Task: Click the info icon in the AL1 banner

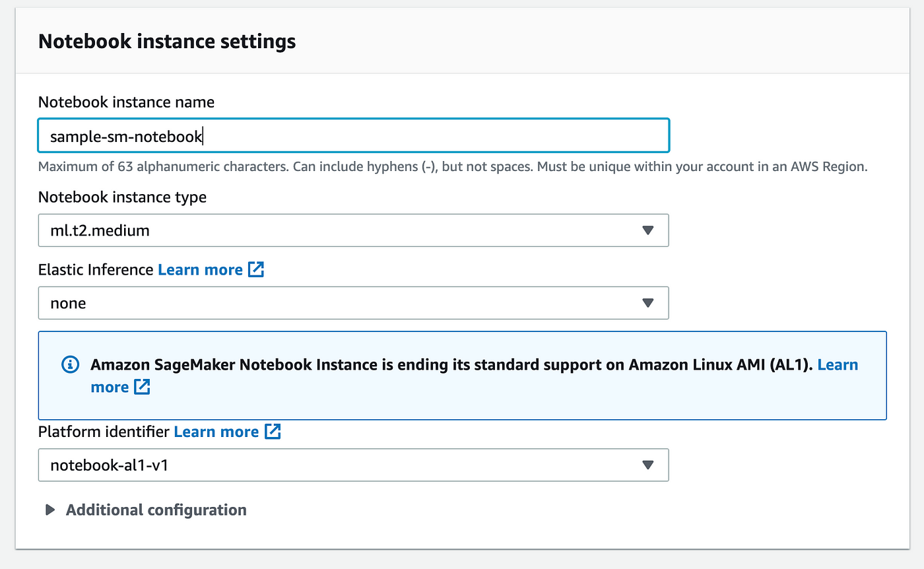Action: pos(70,365)
